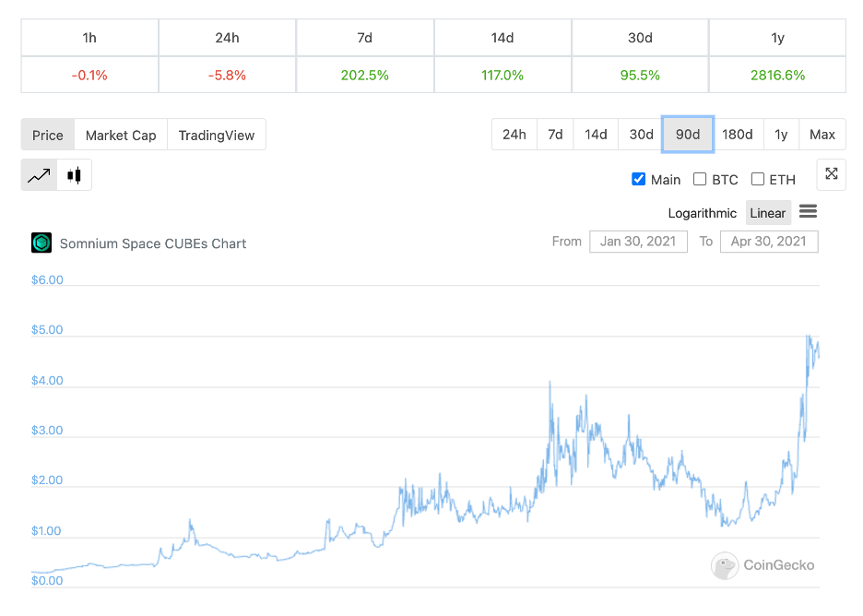Enable the BTC comparison checkbox
The height and width of the screenshot is (616, 863).
pos(700,180)
